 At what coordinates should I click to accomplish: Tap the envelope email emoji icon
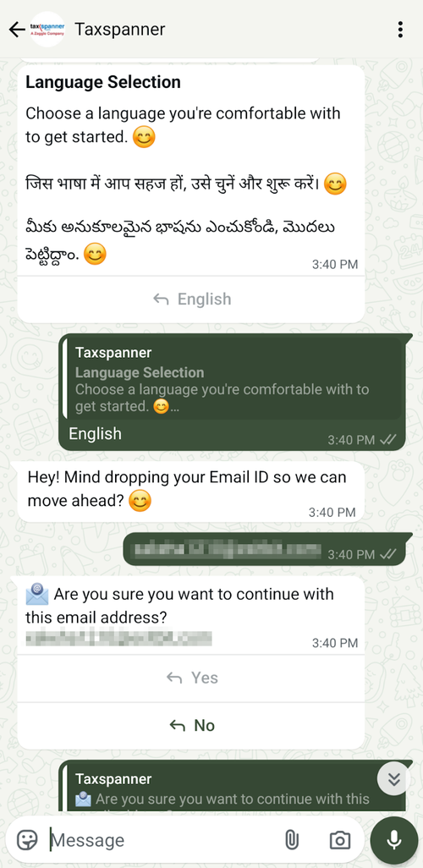[37, 595]
